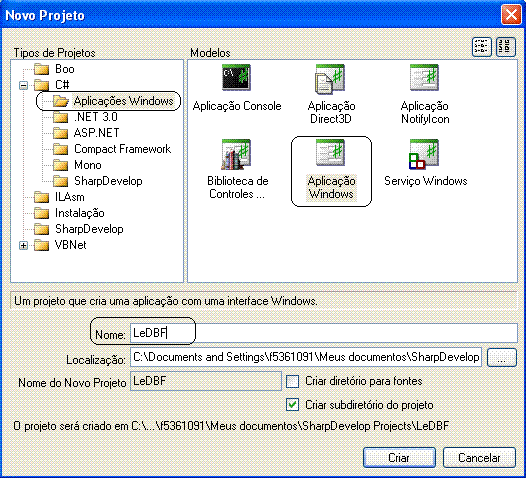Enable Criar diretório para fontes checkbox
This screenshot has width=526, height=478.
[292, 381]
